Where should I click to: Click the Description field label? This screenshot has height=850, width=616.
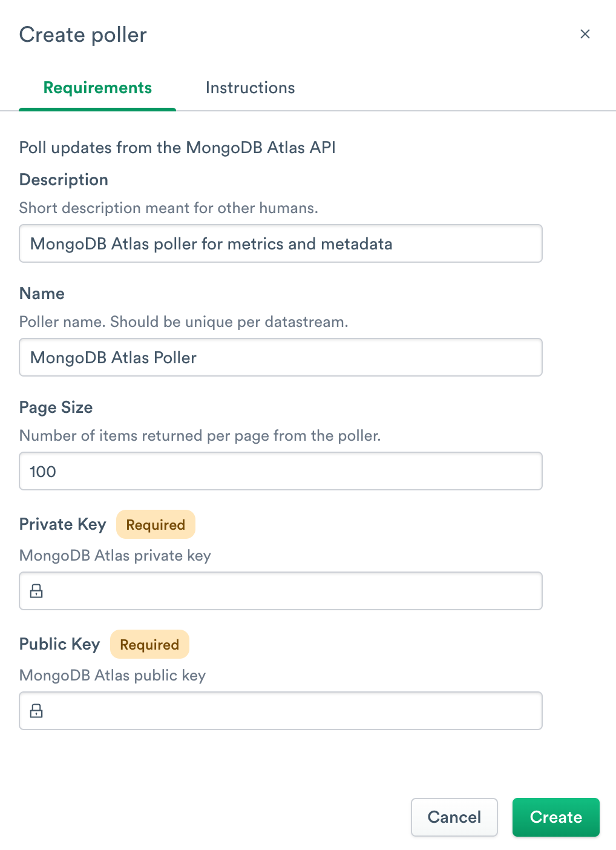(64, 180)
